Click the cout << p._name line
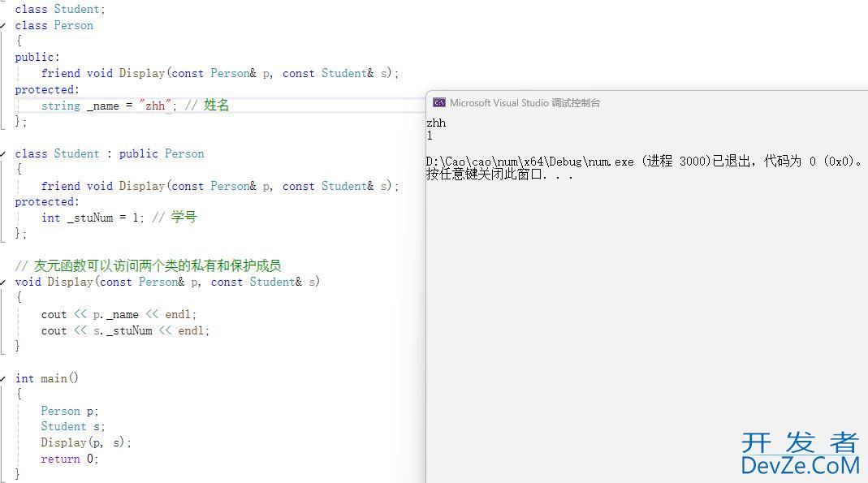Image resolution: width=868 pixels, height=483 pixels. coord(119,315)
